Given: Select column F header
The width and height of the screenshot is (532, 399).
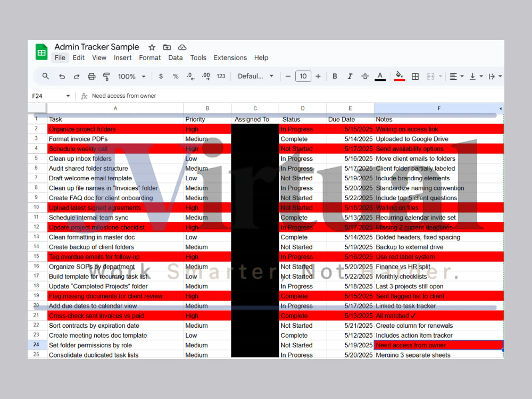Looking at the screenshot, I should click(439, 108).
